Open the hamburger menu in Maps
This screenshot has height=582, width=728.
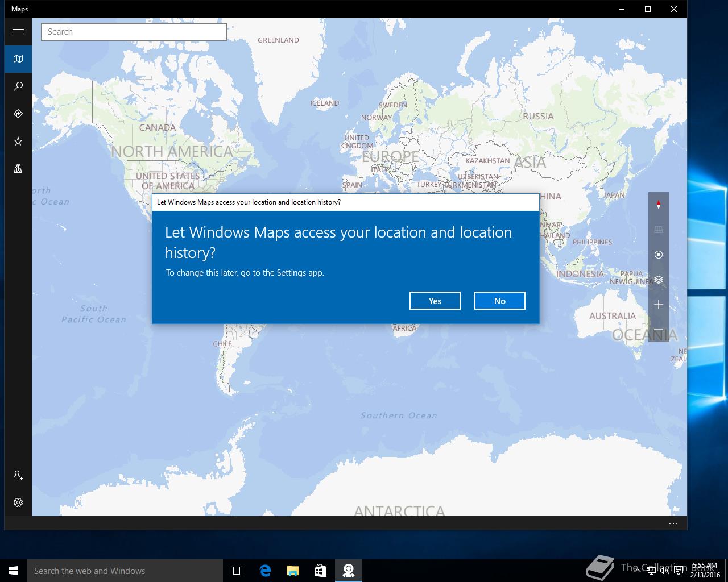pos(18,32)
